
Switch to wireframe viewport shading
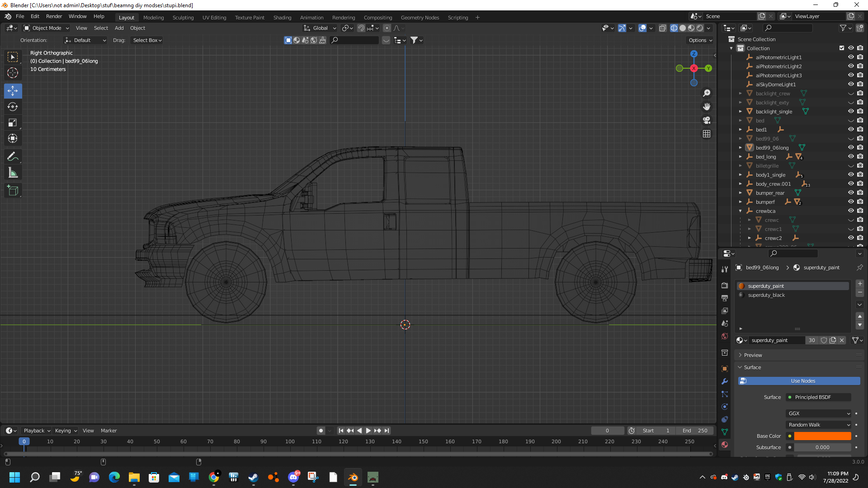point(674,28)
